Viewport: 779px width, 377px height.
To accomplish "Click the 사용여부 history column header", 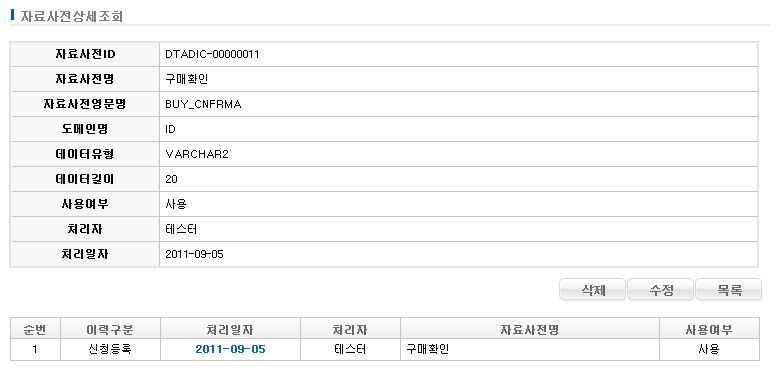I will [709, 329].
